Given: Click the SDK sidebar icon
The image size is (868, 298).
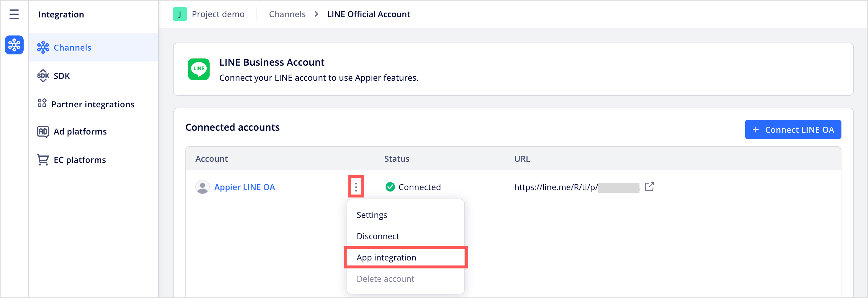Looking at the screenshot, I should point(43,76).
